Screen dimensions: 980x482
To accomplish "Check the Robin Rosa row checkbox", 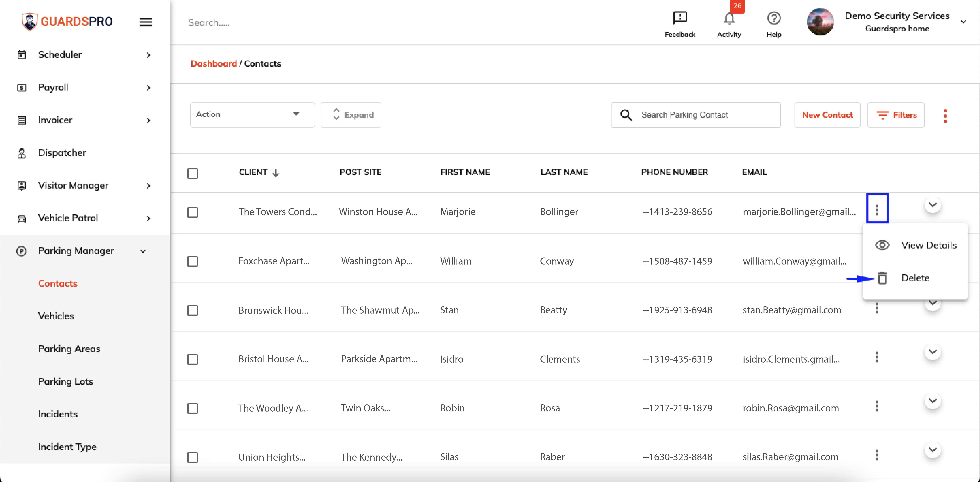I will point(193,409).
